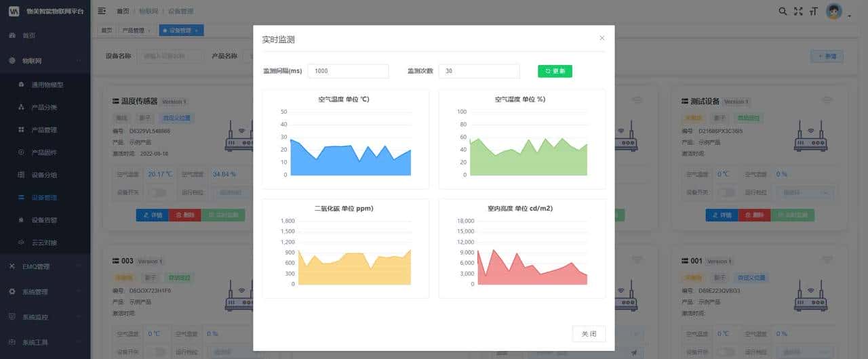This screenshot has width=868, height=359.
Task: Click the 二氧化碳 chart title
Action: click(x=344, y=208)
